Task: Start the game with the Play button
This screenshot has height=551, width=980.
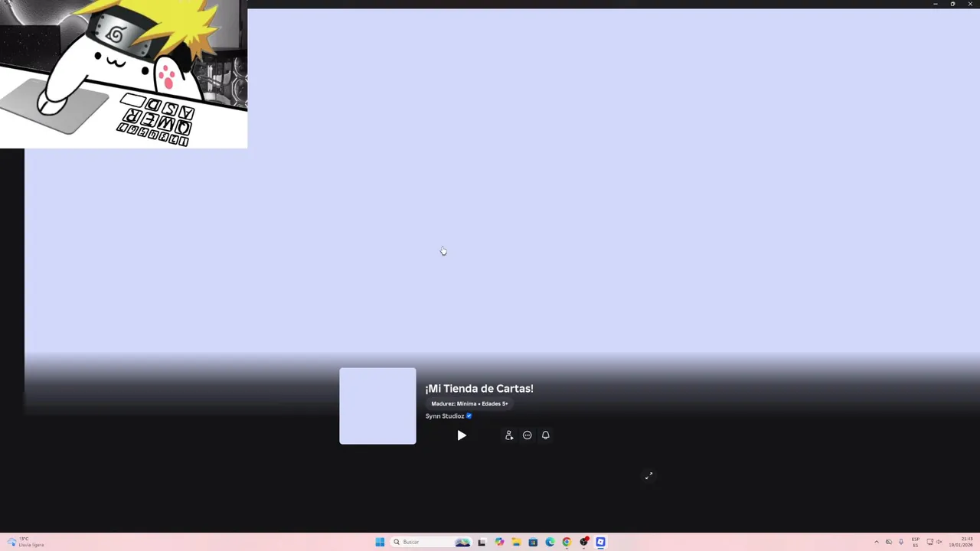Action: [462, 435]
